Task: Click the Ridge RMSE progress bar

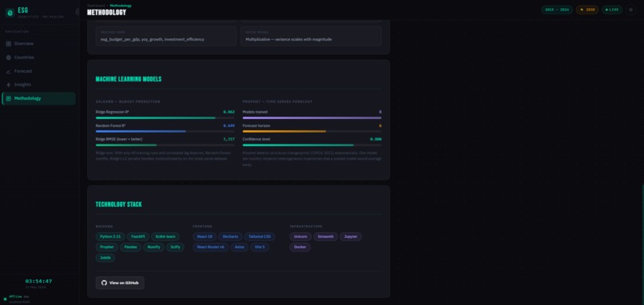Action: coord(165,145)
